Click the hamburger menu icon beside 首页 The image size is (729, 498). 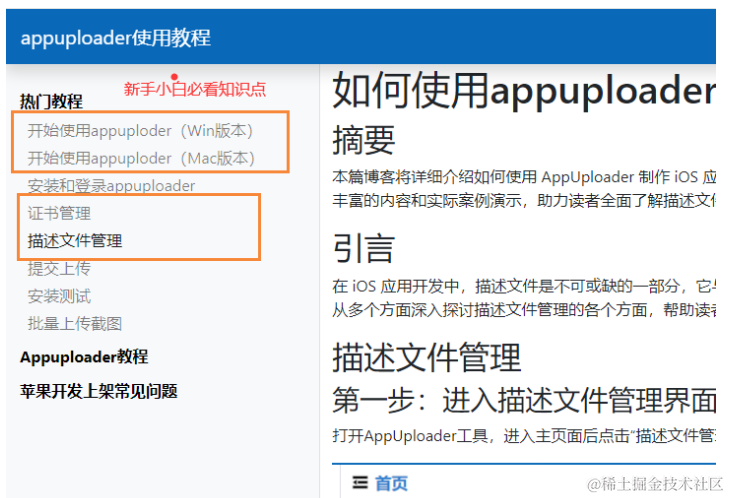[360, 483]
